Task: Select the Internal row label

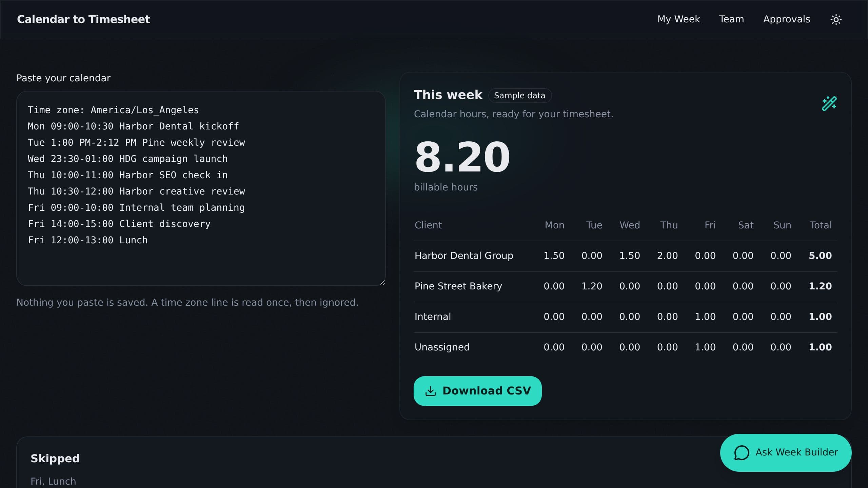Action: (433, 317)
